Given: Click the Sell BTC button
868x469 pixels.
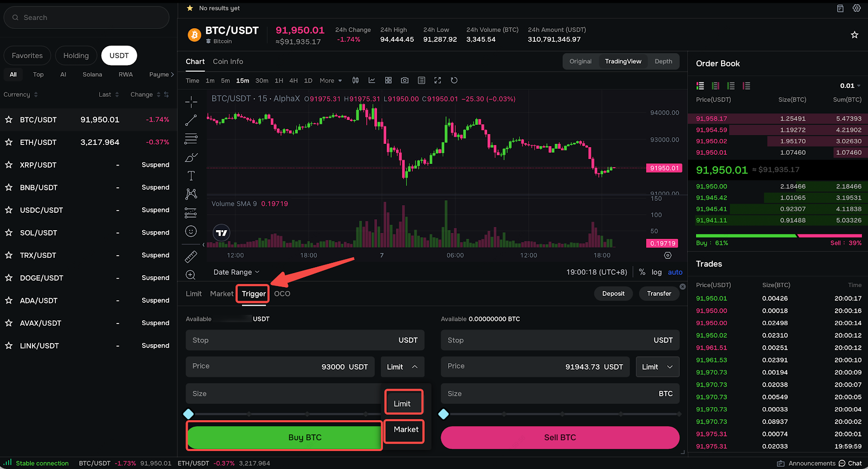Looking at the screenshot, I should click(560, 438).
